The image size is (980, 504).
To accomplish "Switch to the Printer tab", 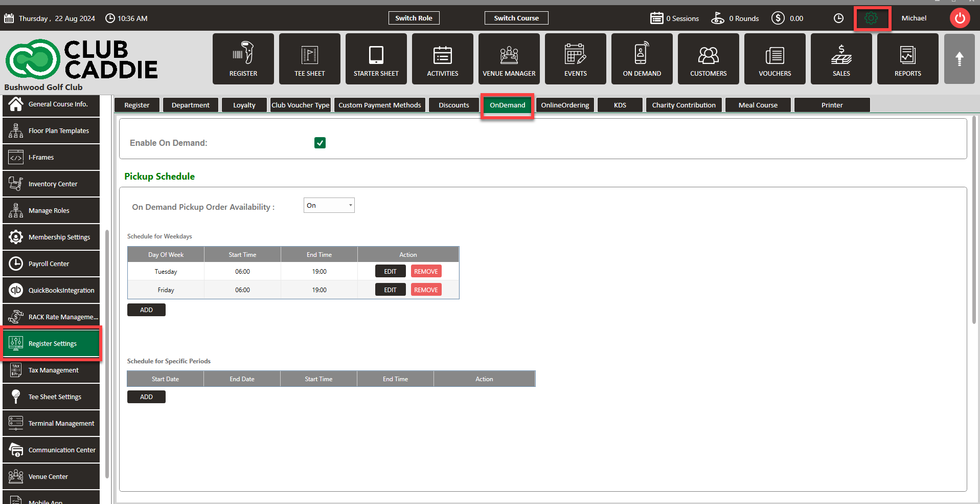I will pyautogui.click(x=832, y=105).
